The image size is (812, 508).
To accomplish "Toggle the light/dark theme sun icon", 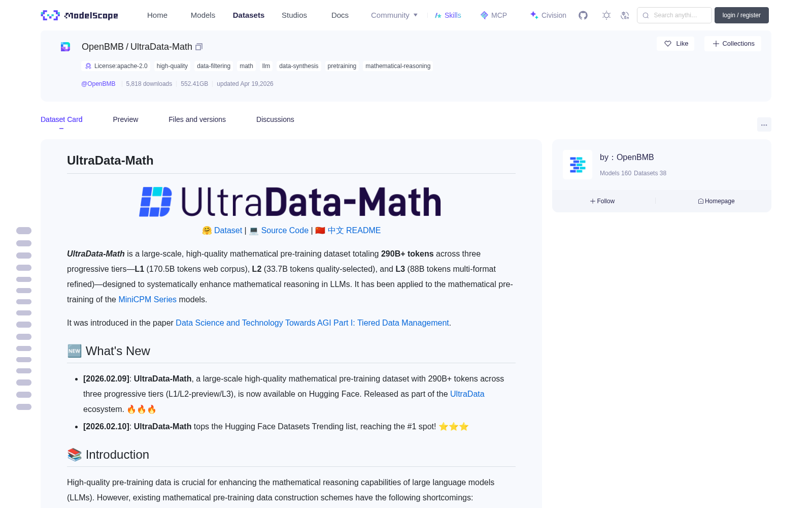I will pos(606,15).
